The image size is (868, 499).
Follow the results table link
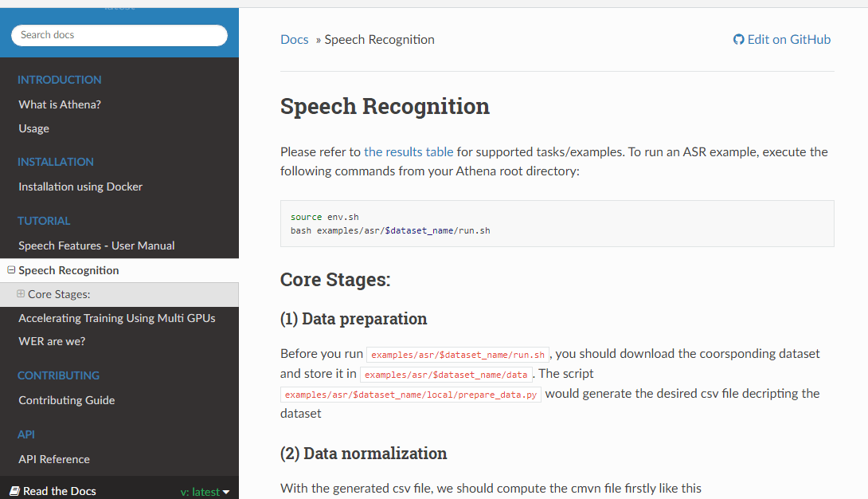pos(409,151)
